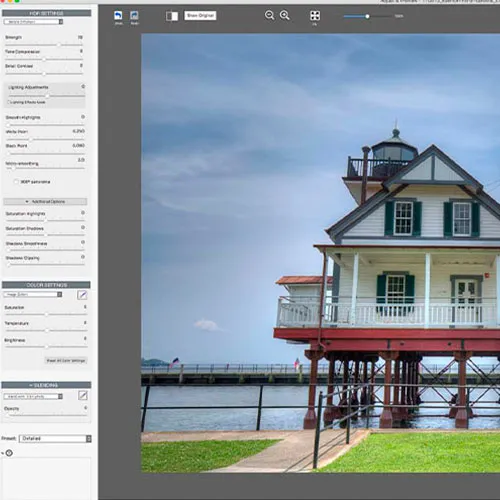This screenshot has height=500, width=500.
Task: Click the Fit to window icon
Action: tap(315, 15)
